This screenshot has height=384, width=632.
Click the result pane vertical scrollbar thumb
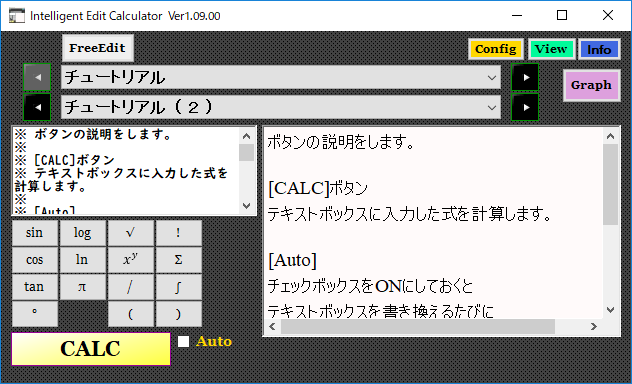coord(610,184)
